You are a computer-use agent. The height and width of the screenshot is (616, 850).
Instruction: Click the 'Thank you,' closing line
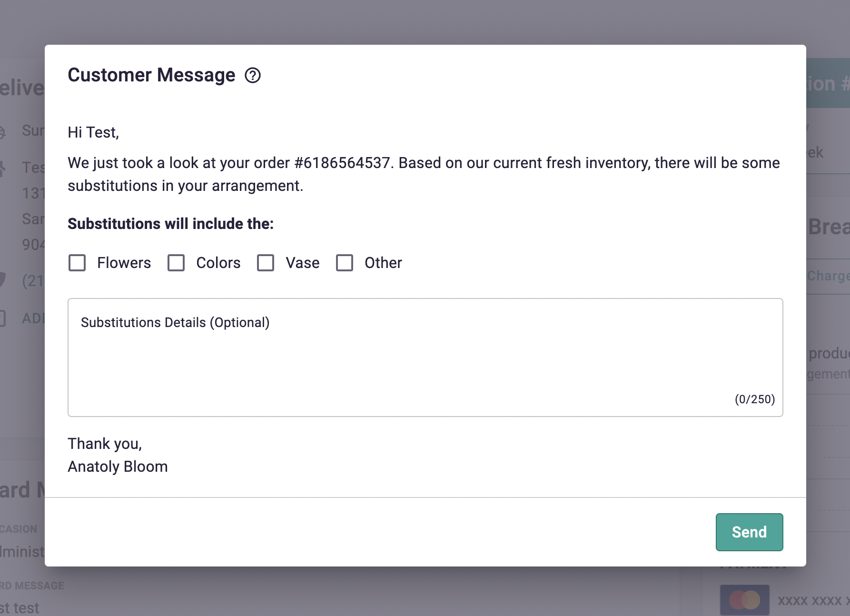click(x=105, y=444)
